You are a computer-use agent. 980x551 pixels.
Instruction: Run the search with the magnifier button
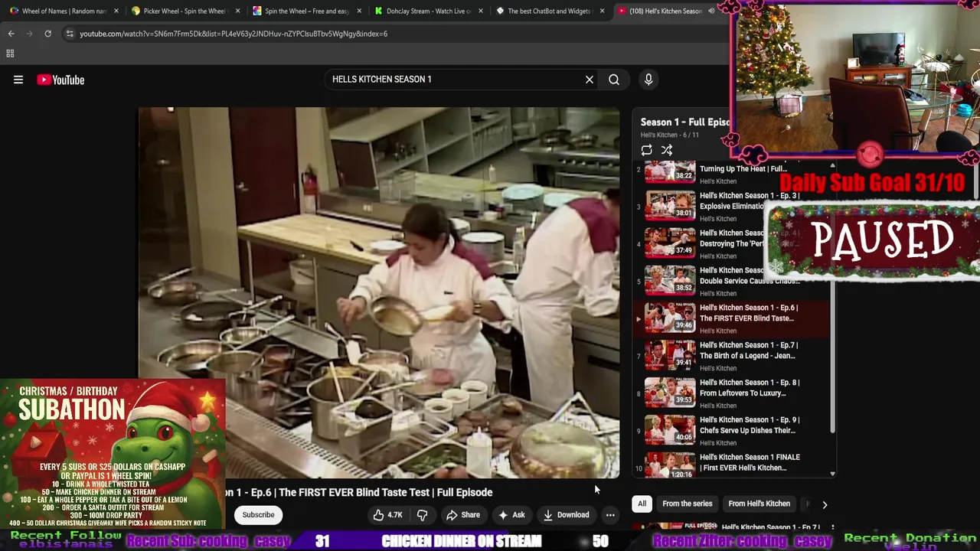pos(614,80)
